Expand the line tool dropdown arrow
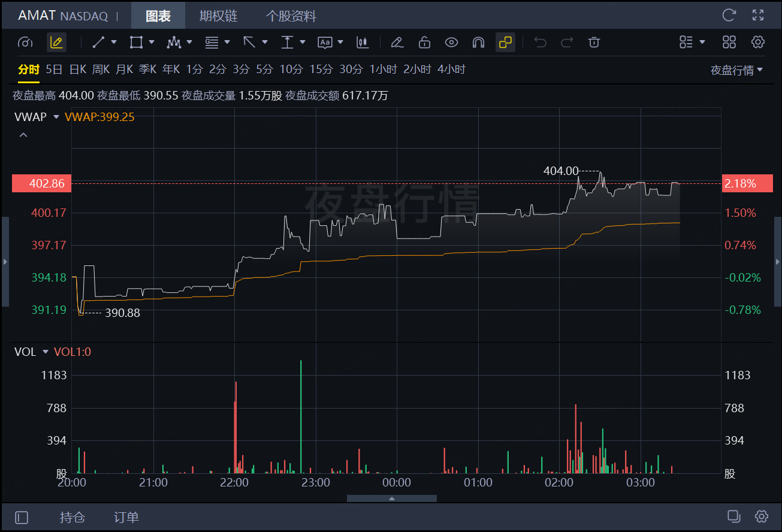Image resolution: width=782 pixels, height=532 pixels. [113, 42]
